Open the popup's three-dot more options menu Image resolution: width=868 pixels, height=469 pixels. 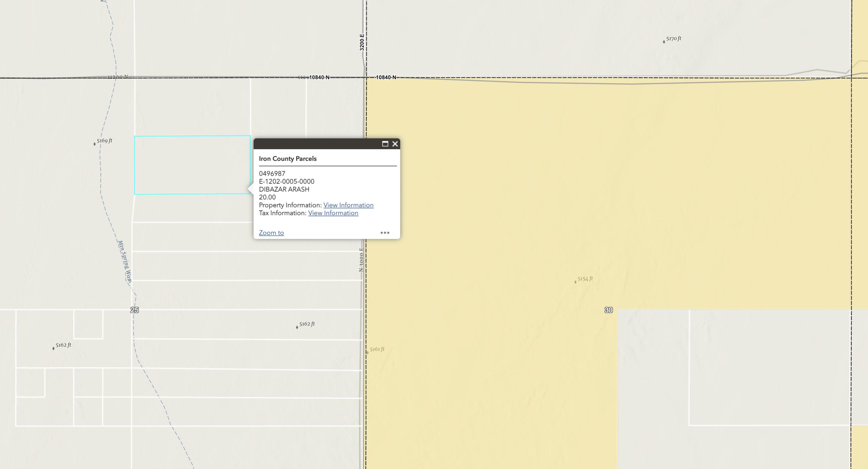385,233
